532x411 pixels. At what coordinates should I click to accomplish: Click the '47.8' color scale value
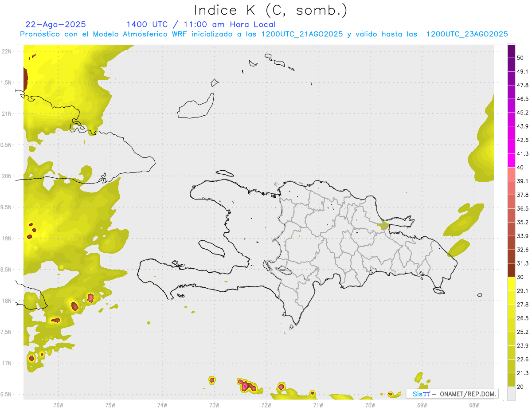[523, 85]
